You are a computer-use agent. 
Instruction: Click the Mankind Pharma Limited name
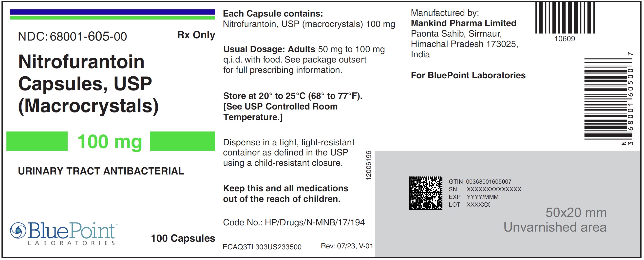[x=463, y=23]
